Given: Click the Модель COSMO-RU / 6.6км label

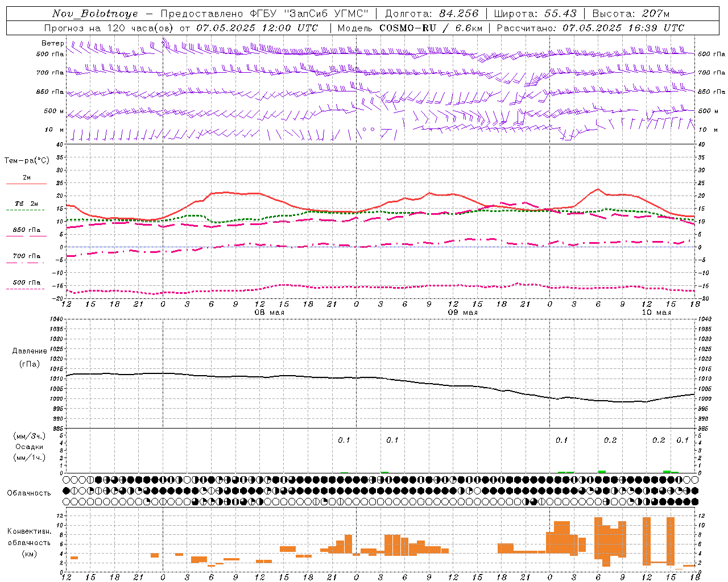Looking at the screenshot, I should point(410,28).
